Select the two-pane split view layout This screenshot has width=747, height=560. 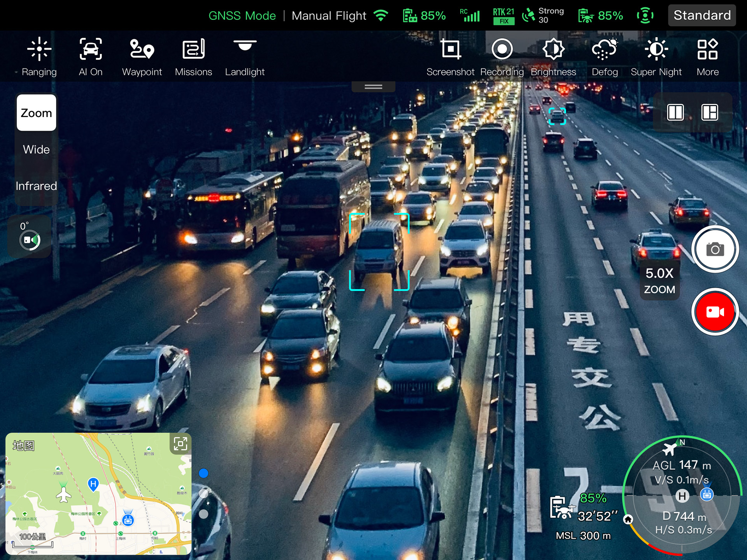[675, 113]
